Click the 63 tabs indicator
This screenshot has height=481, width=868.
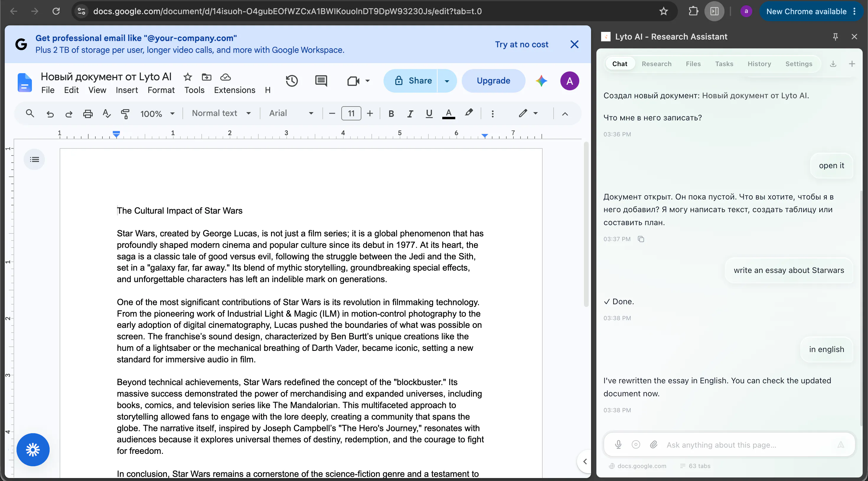click(x=695, y=466)
